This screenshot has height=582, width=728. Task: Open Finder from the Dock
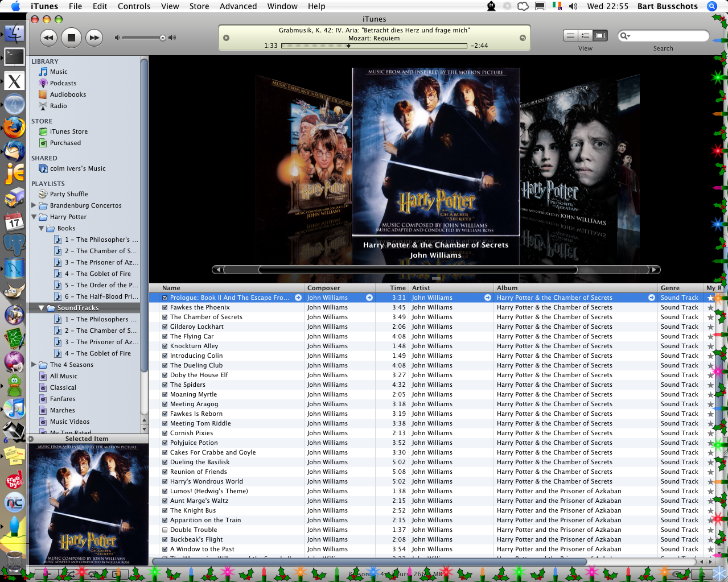click(x=14, y=33)
